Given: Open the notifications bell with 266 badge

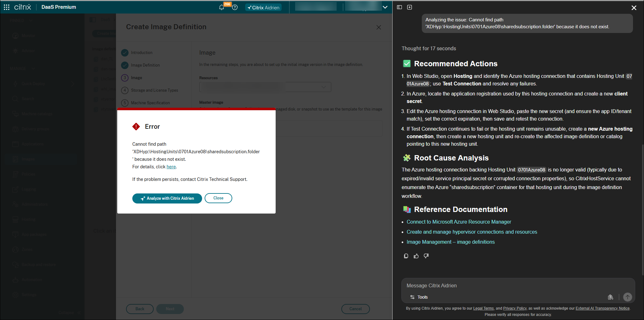Looking at the screenshot, I should 222,7.
